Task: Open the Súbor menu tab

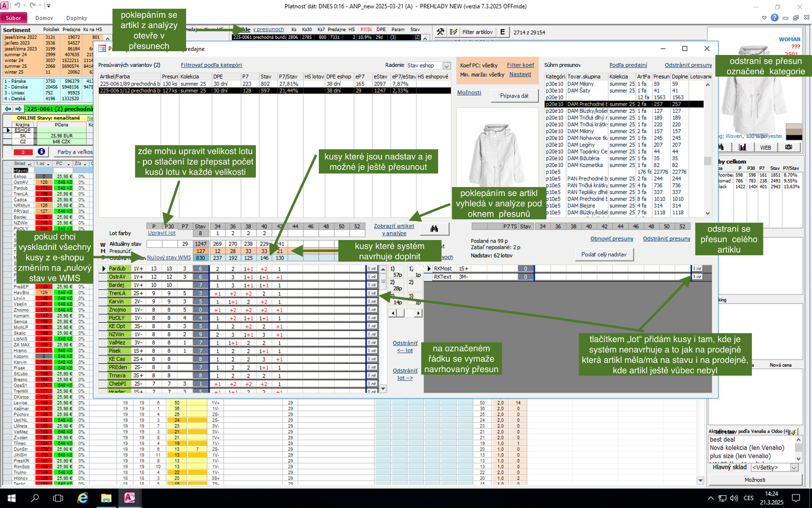Action: coord(14,18)
